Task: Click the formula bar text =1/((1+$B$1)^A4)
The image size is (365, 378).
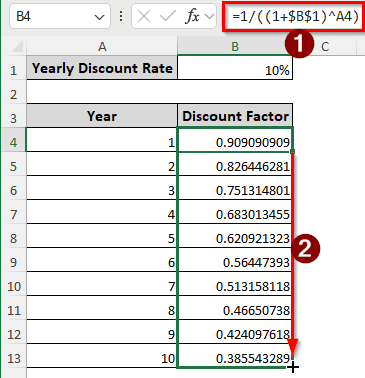Action: pos(295,16)
